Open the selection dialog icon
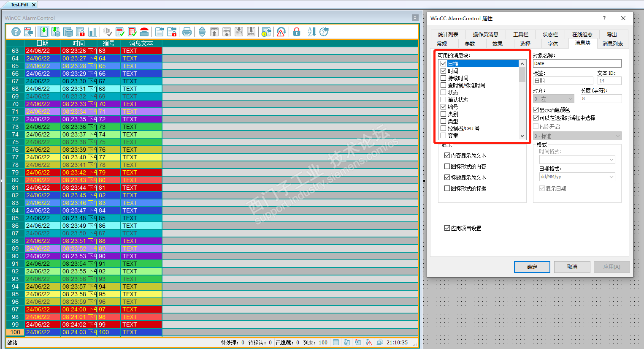This screenshot has height=349, width=644. pos(160,32)
